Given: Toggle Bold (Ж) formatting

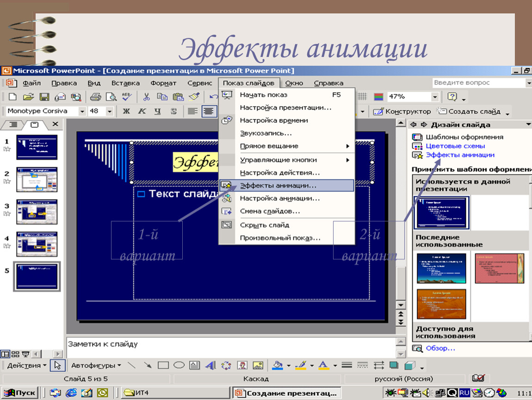Looking at the screenshot, I should coord(126,111).
